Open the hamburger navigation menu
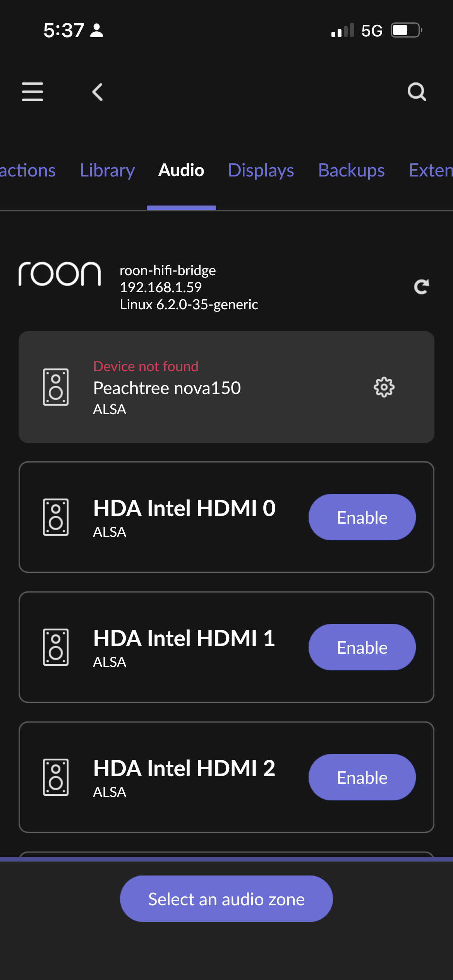 click(x=33, y=92)
